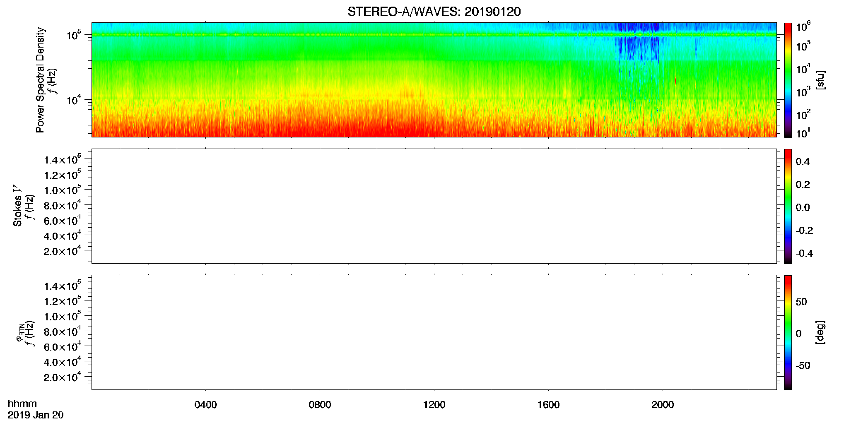Click the 0800 time axis label
This screenshot has width=868, height=447.
tap(320, 405)
